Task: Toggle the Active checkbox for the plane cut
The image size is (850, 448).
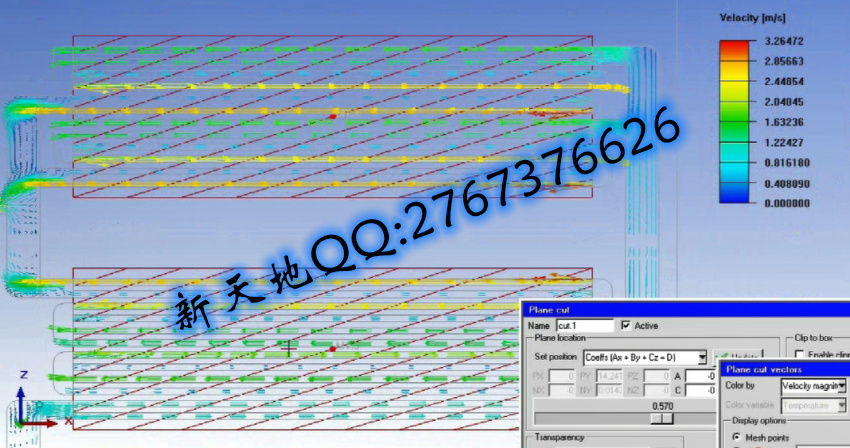Action: click(x=626, y=325)
